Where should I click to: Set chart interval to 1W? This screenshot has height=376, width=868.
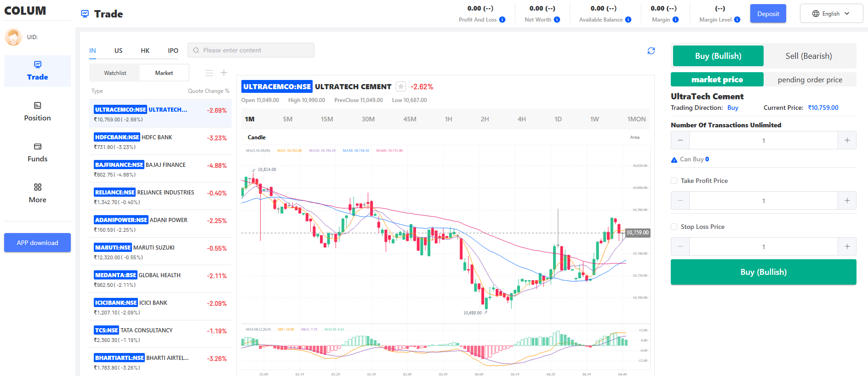tap(595, 119)
